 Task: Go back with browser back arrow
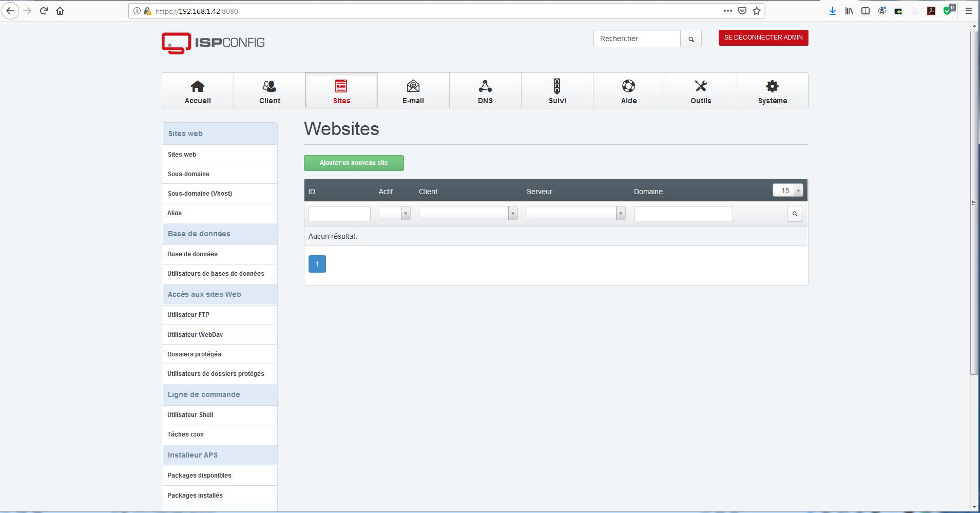coord(10,11)
